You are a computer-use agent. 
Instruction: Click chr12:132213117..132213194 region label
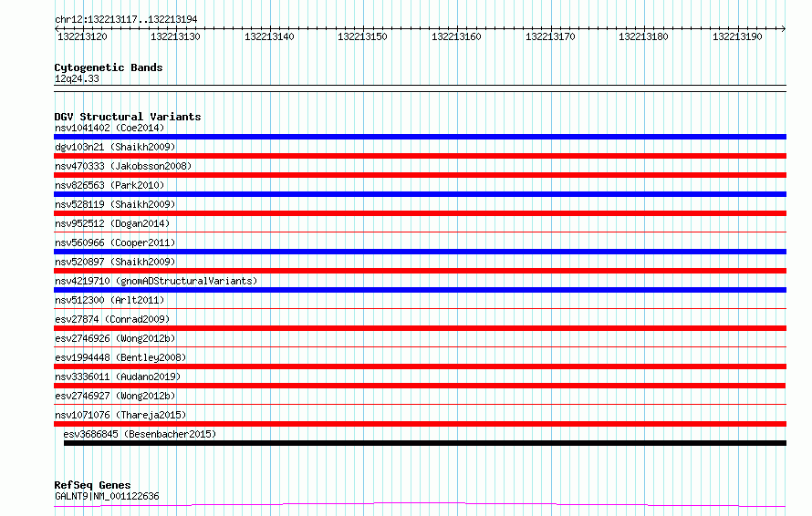(126, 20)
